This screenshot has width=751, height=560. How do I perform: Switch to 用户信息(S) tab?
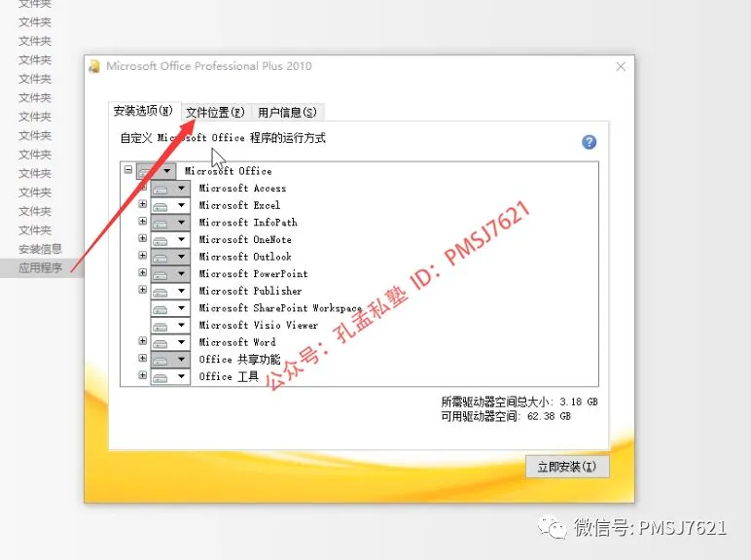[x=287, y=113]
